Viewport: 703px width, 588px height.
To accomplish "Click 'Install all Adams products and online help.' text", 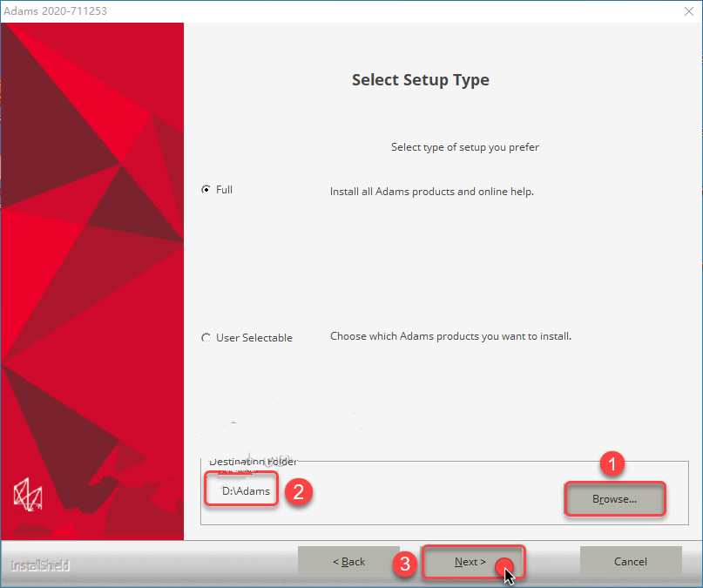I will 432,192.
